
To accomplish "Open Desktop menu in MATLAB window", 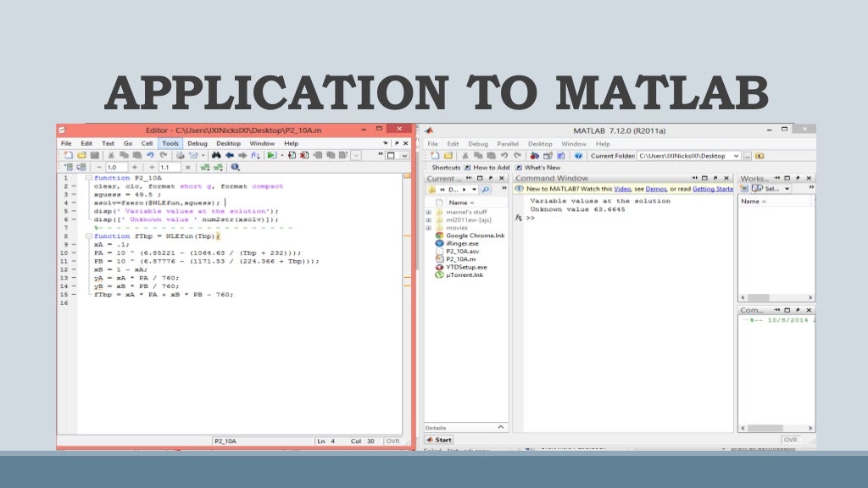I will point(540,144).
